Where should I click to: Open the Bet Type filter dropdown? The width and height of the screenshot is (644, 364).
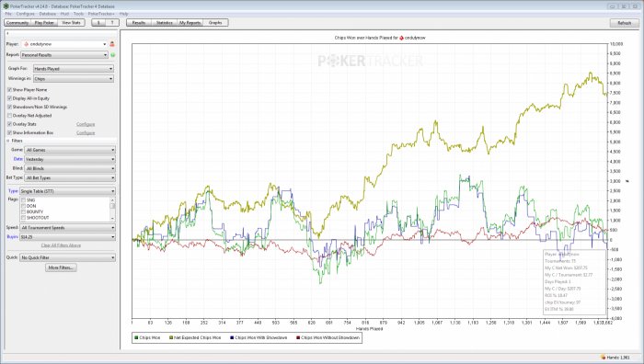coord(70,178)
